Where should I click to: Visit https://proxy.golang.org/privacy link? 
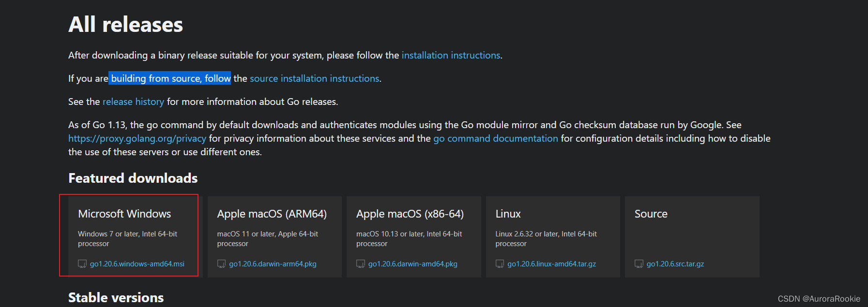click(x=137, y=138)
